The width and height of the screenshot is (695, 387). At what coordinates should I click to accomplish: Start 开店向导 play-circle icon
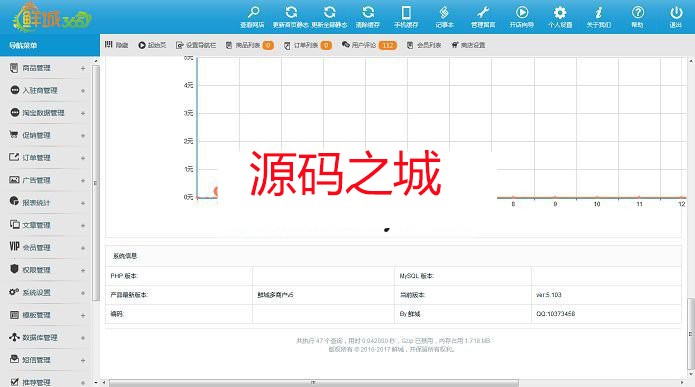522,12
